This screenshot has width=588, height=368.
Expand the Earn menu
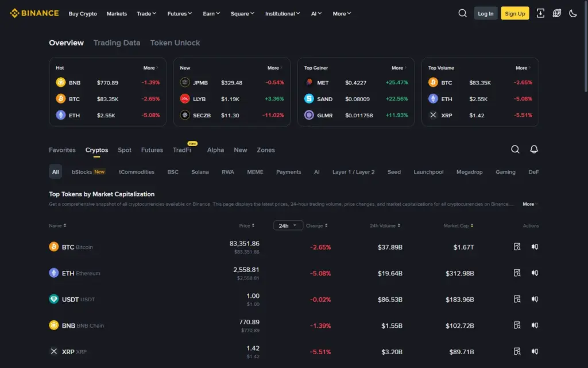click(x=211, y=14)
